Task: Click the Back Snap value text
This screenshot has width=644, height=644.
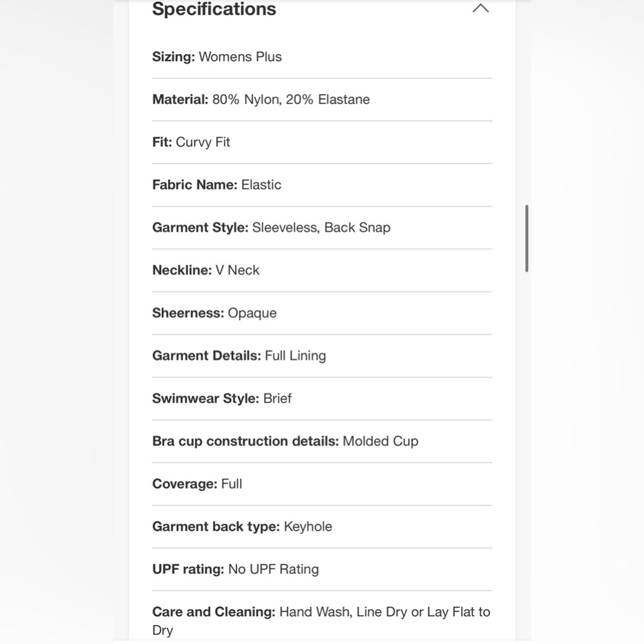Action: 357,227
